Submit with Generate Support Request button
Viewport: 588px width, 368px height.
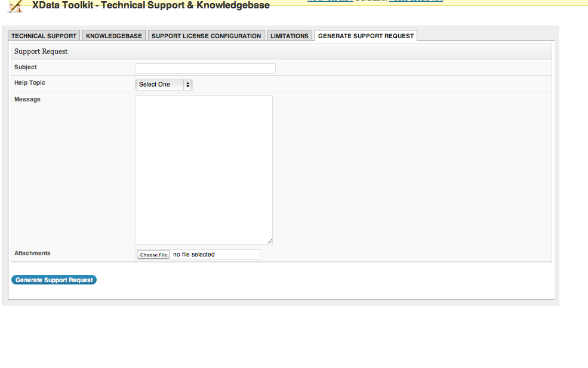point(54,280)
